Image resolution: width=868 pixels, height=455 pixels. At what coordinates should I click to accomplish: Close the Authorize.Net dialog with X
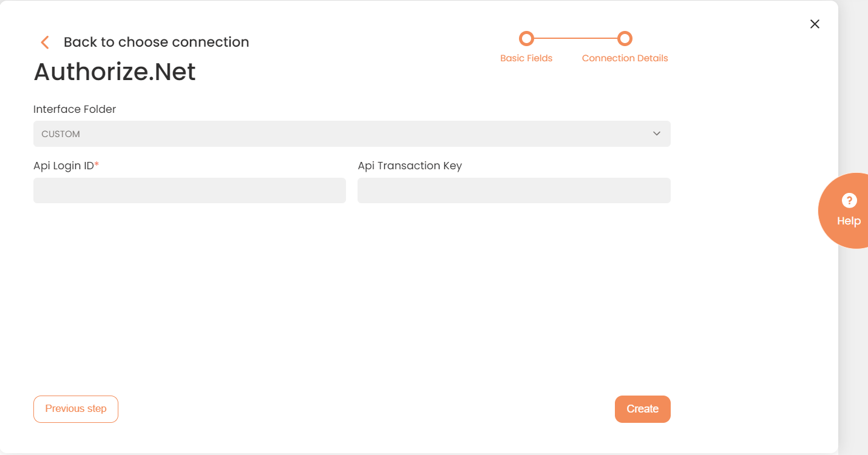click(815, 24)
